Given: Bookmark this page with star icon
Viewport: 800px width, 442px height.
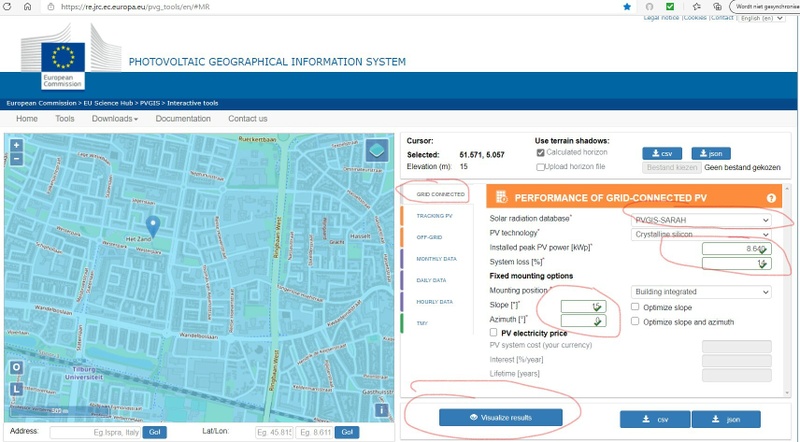Looking at the screenshot, I should (x=627, y=7).
